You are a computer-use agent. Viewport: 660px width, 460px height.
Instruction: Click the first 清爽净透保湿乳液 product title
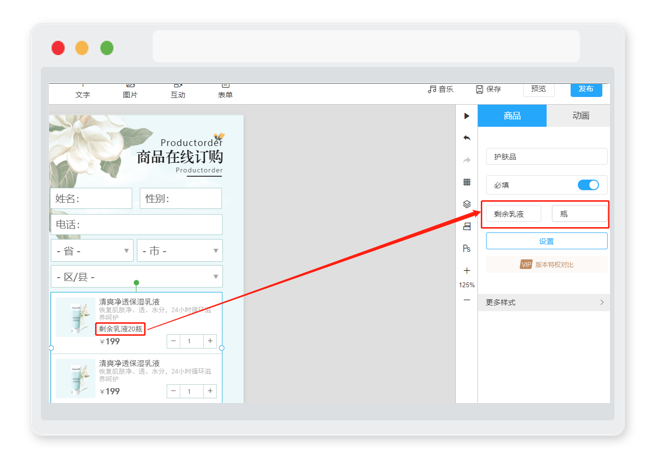pos(129,301)
